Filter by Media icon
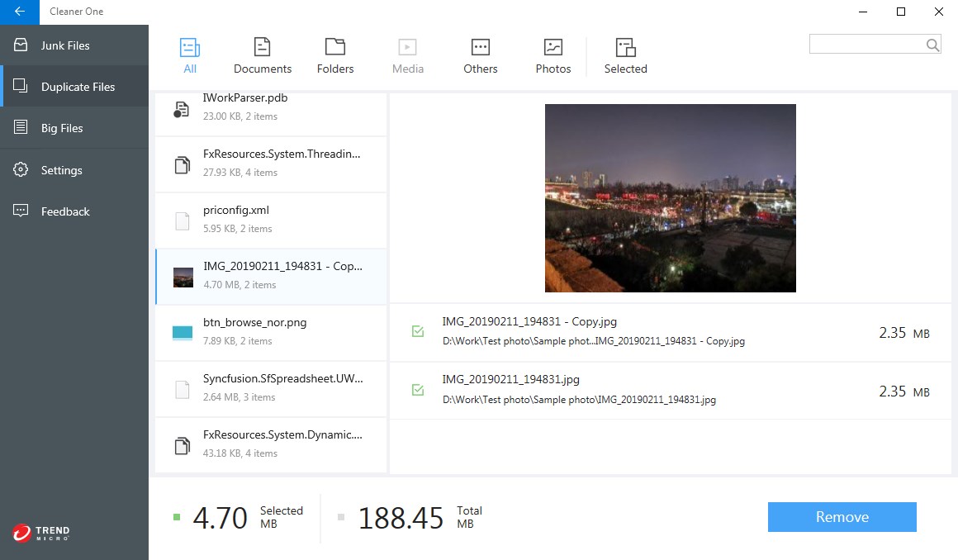The height and width of the screenshot is (560, 958). coord(407,47)
